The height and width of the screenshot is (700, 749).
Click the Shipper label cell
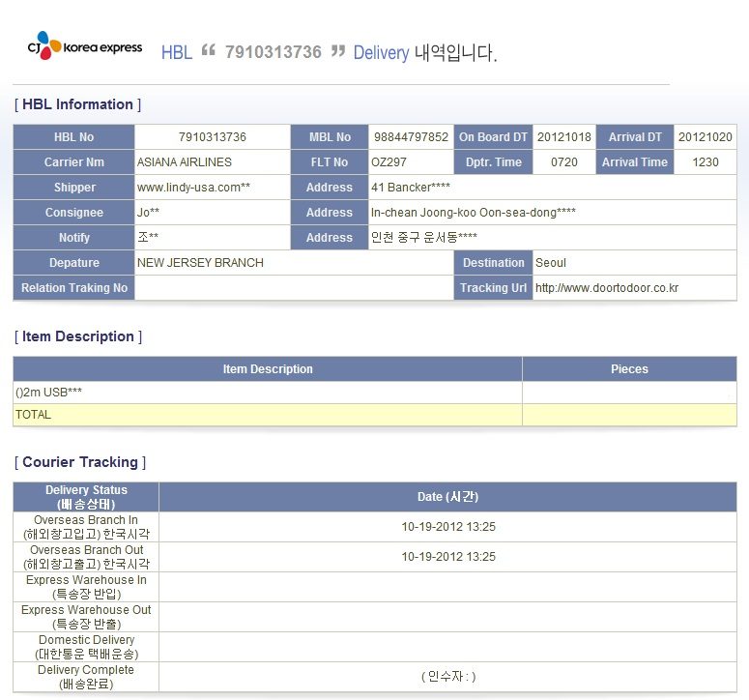pyautogui.click(x=74, y=188)
